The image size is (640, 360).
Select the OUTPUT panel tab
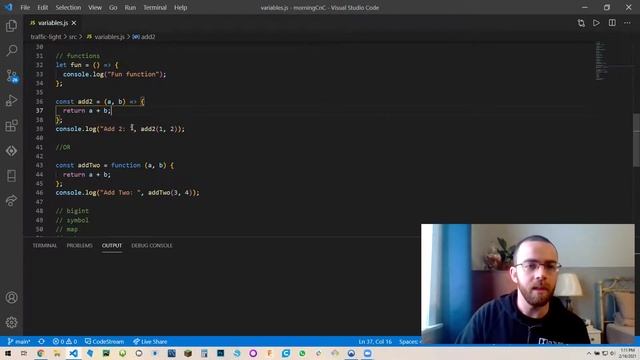pos(112,245)
